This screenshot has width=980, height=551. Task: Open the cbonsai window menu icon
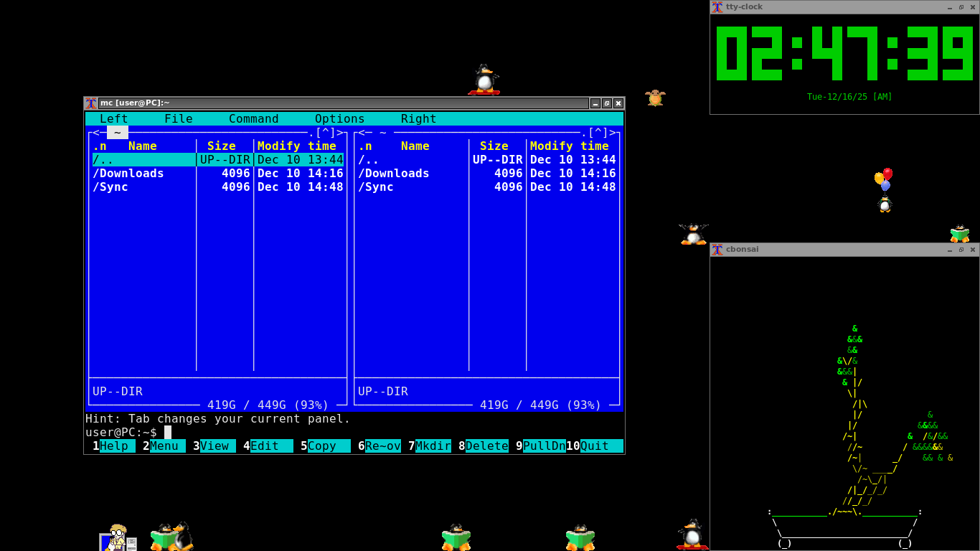[x=717, y=250]
